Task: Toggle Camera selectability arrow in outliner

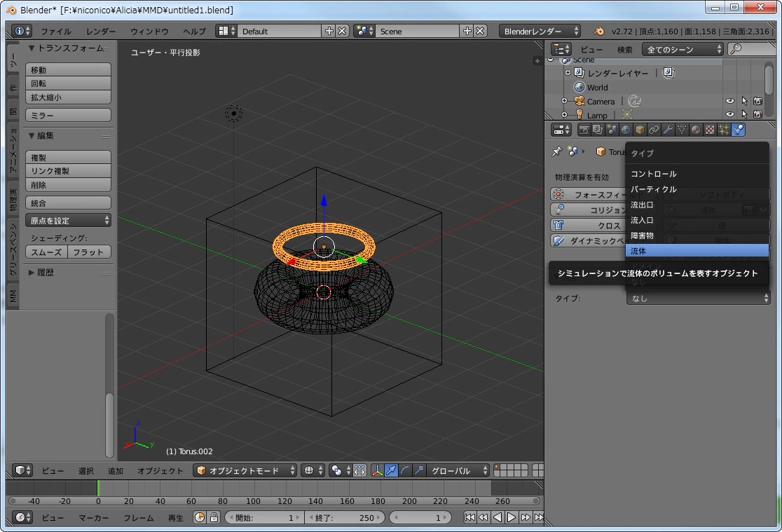Action: point(744,101)
